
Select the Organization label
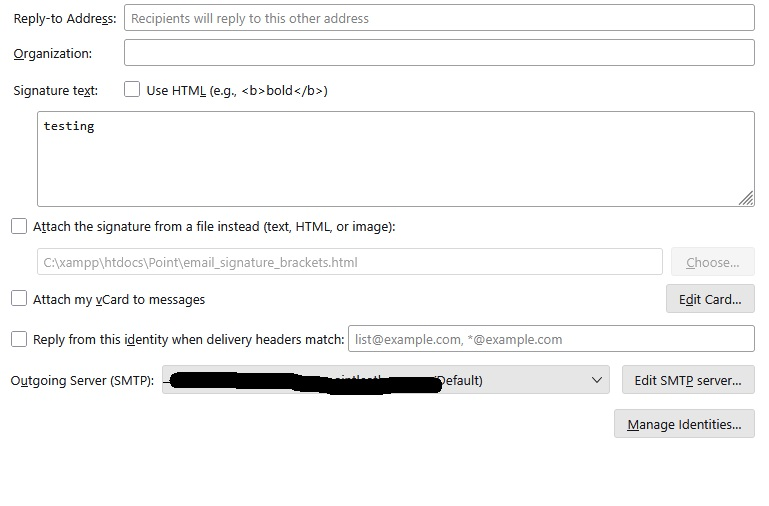(x=53, y=54)
